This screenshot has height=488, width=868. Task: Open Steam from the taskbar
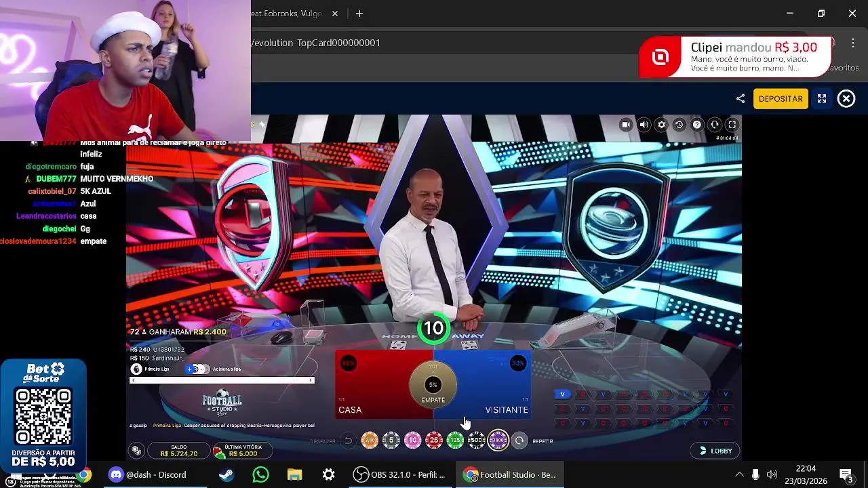[x=226, y=474]
